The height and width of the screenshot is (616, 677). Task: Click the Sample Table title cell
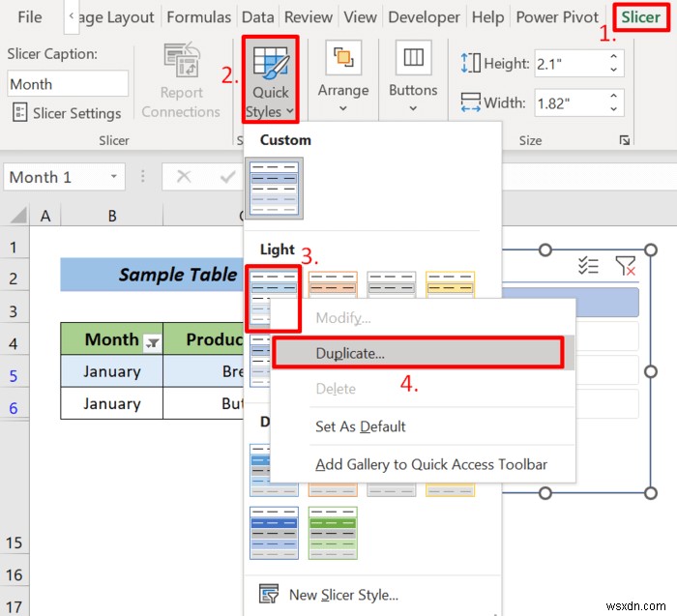pyautogui.click(x=152, y=275)
